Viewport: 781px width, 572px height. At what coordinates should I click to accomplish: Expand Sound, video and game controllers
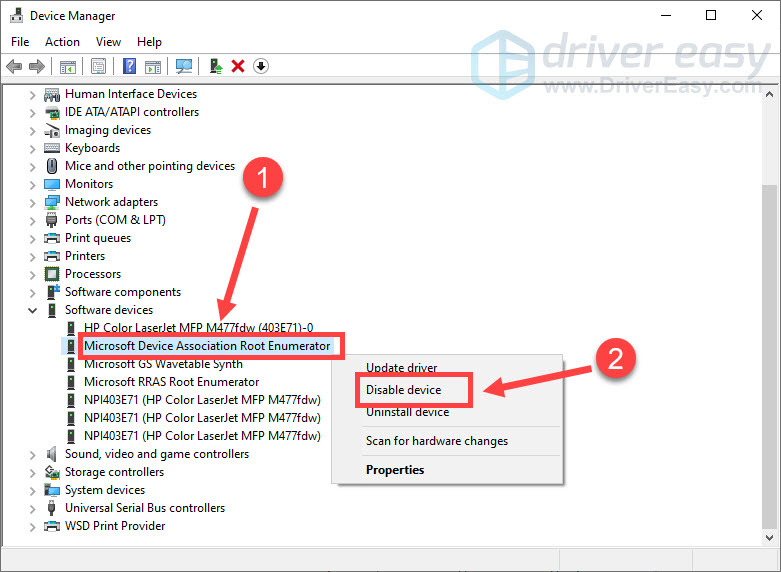(x=33, y=454)
